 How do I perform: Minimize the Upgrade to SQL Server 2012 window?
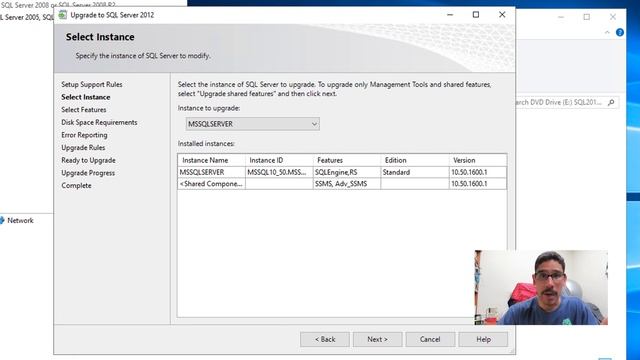click(450, 15)
